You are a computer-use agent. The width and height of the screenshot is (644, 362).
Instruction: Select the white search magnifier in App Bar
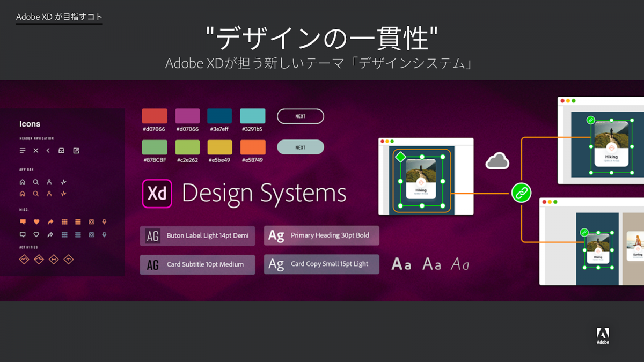click(x=36, y=182)
